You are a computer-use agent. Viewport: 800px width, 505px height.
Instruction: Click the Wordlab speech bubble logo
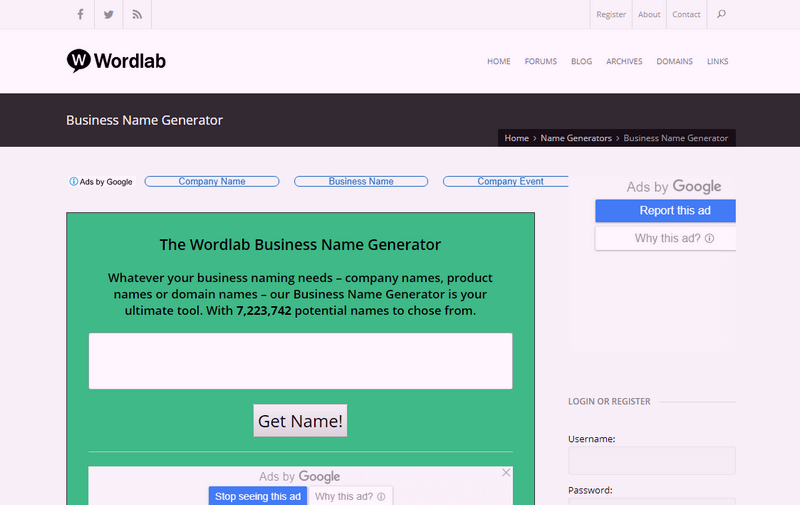pos(79,61)
